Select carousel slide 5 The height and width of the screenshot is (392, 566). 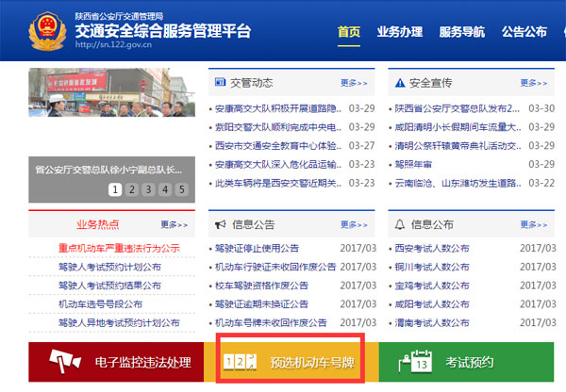(181, 189)
